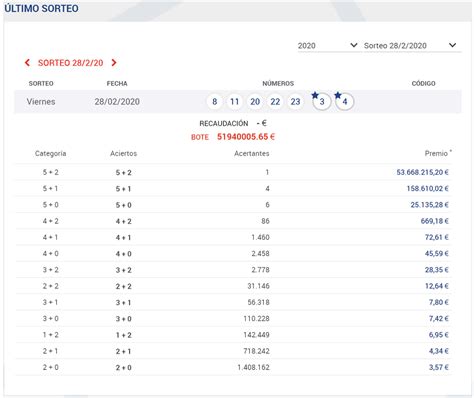Viewport: 474px width, 398px height.
Task: Select the 2 + 0 category row
Action: point(233,367)
